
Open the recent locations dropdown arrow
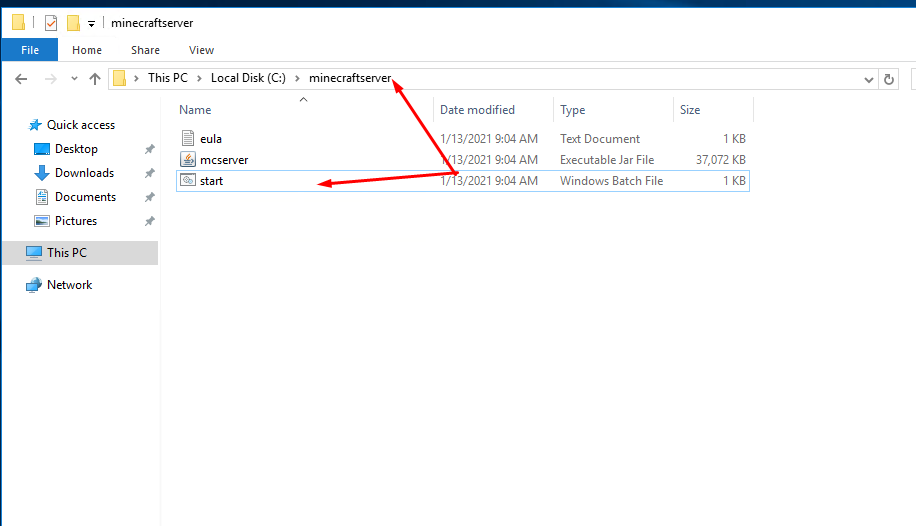point(74,78)
